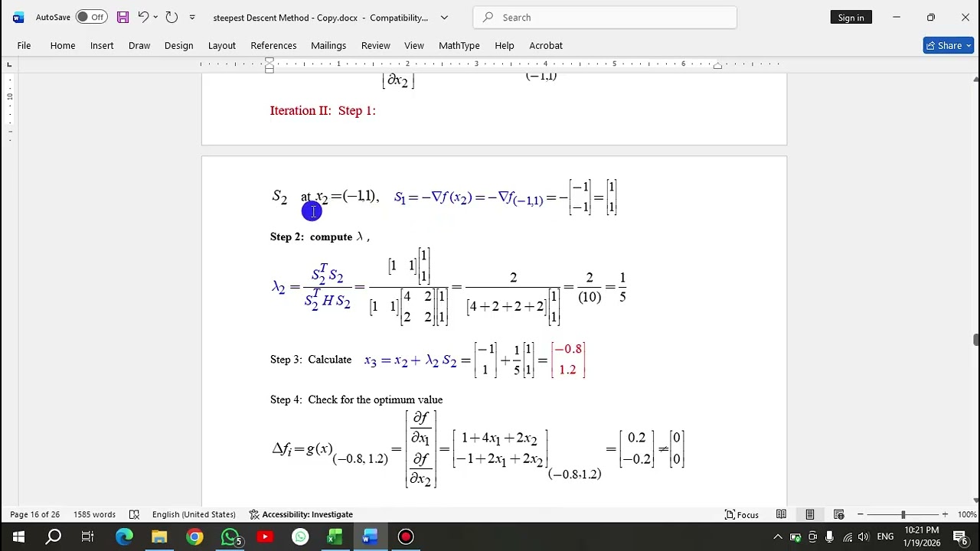Switch to Read Mode view
This screenshot has height=551, width=980.
781,514
